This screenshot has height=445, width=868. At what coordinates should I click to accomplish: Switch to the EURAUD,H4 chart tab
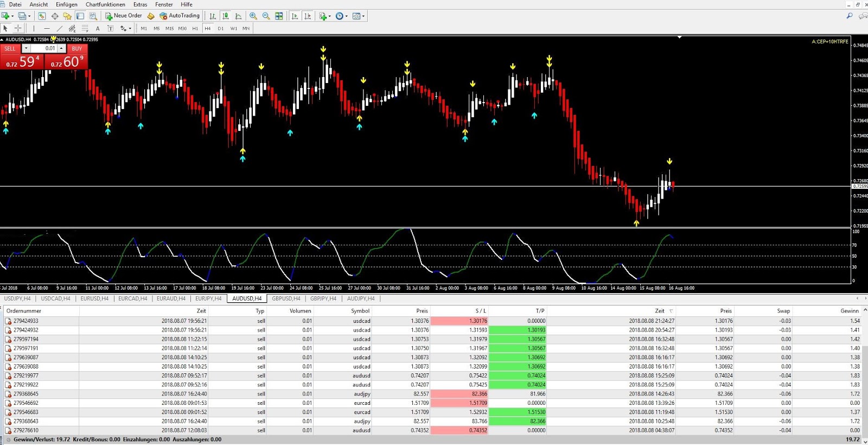171,298
